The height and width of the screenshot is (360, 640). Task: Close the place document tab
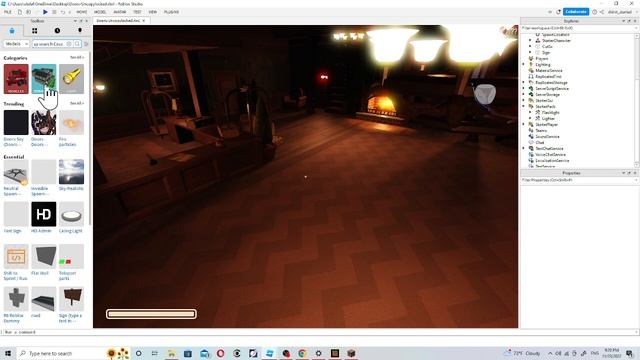point(144,20)
